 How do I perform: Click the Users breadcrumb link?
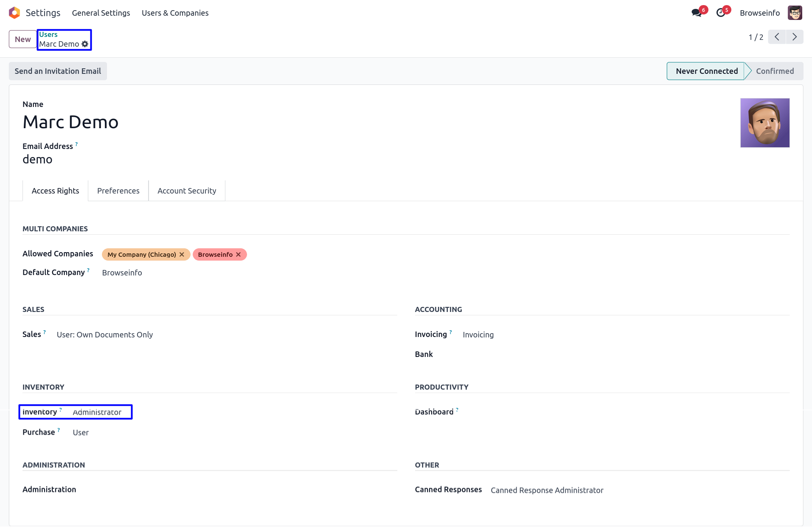coord(48,35)
